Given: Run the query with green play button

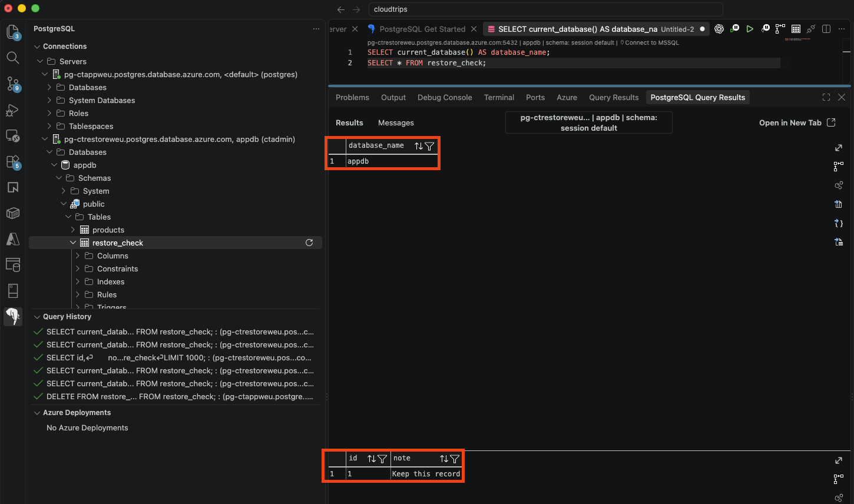Looking at the screenshot, I should [750, 29].
